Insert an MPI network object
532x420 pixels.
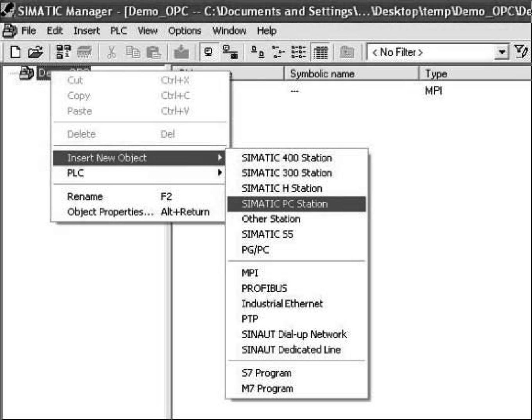coord(296,273)
